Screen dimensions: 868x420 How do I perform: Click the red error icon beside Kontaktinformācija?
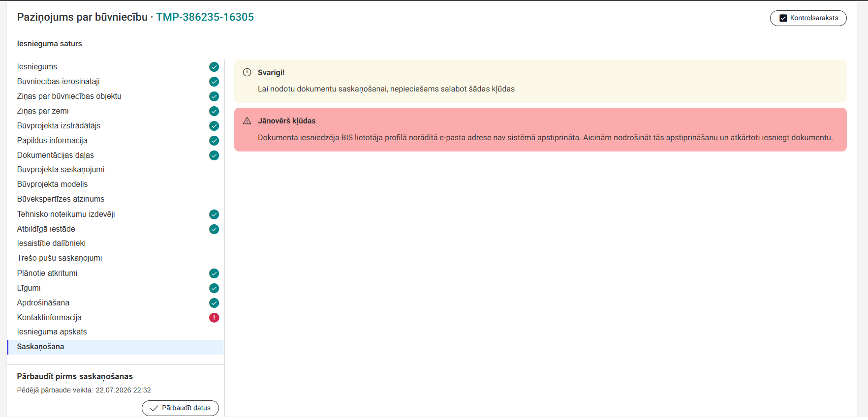pos(214,318)
